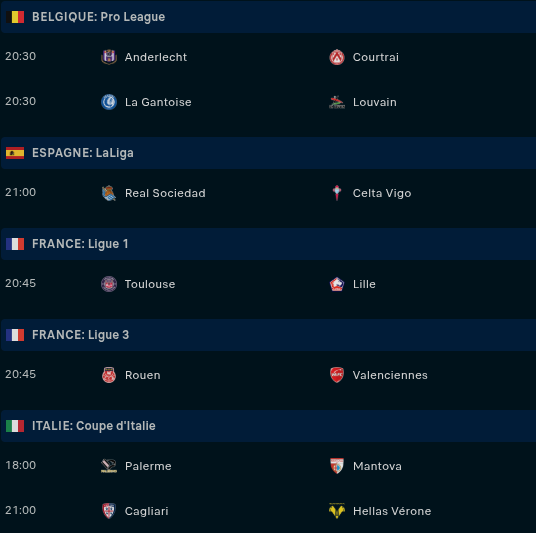Open the FRANCE: Ligue 1 header
This screenshot has width=536, height=533.
pos(268,244)
